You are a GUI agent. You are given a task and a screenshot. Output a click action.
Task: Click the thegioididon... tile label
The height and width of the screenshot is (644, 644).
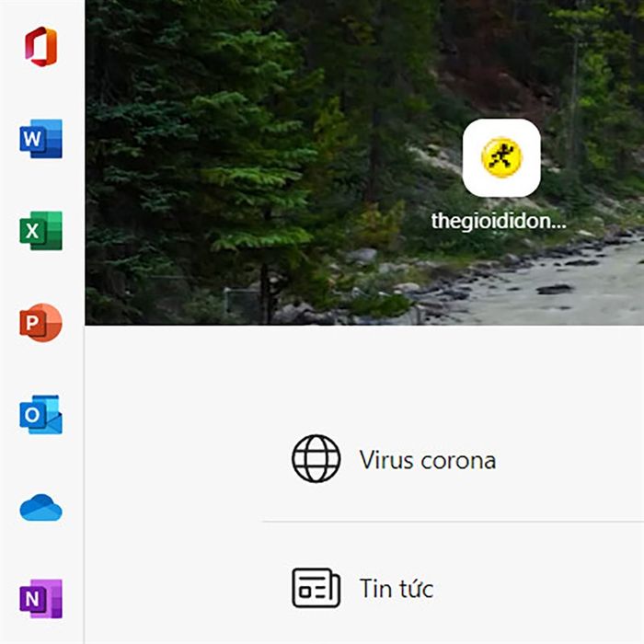[499, 222]
